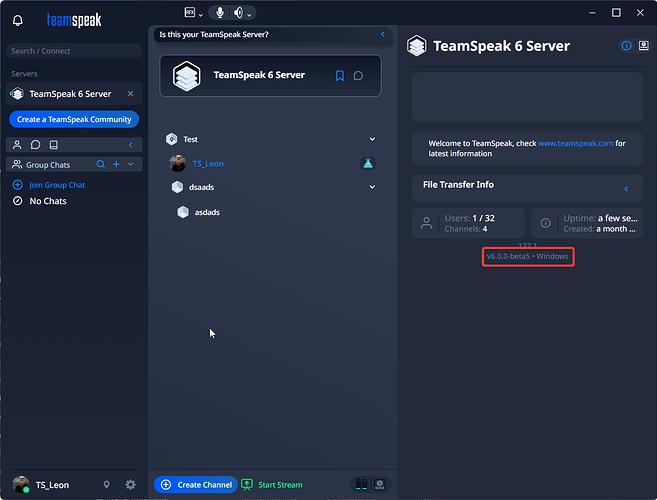Click the location pin beside TS_Leon
This screenshot has height=500, width=657.
coord(106,485)
